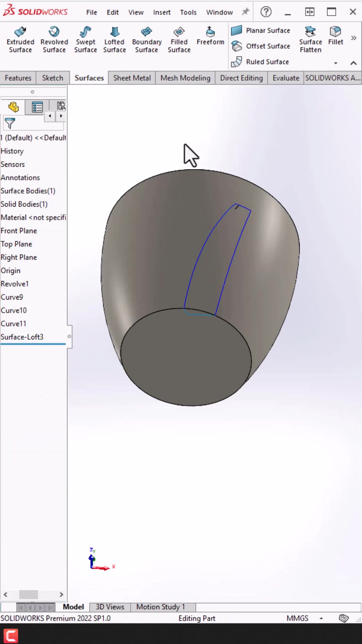Open the Edit menu
Image resolution: width=362 pixels, height=644 pixels.
point(113,12)
